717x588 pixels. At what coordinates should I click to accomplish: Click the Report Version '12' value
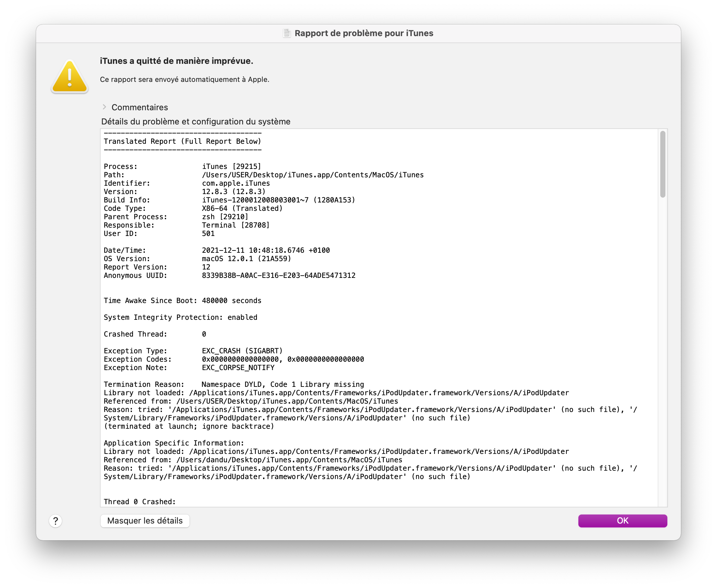point(206,267)
